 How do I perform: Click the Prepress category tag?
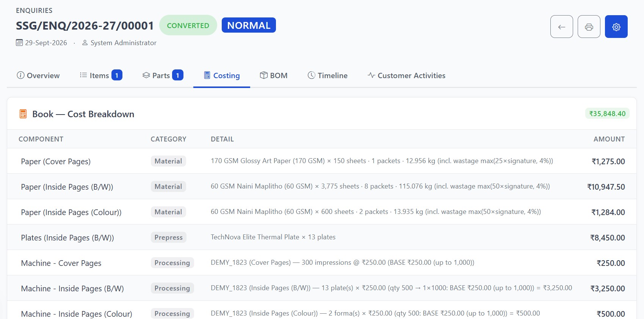tap(168, 237)
